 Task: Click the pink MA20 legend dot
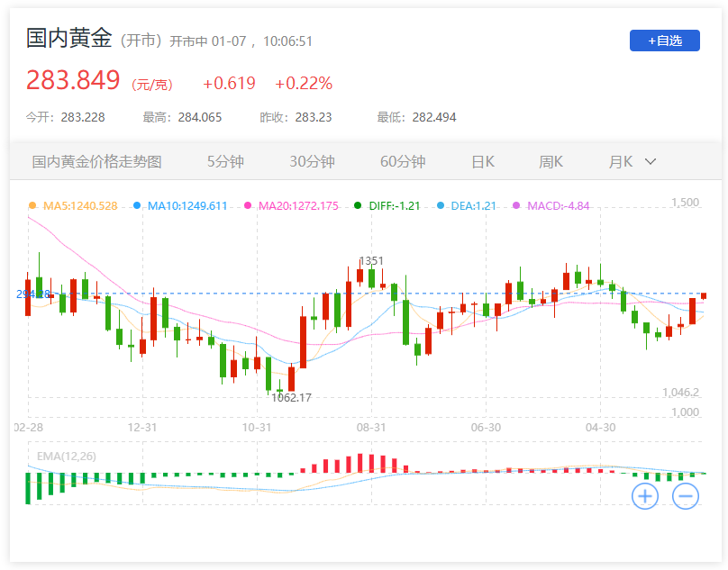point(248,205)
